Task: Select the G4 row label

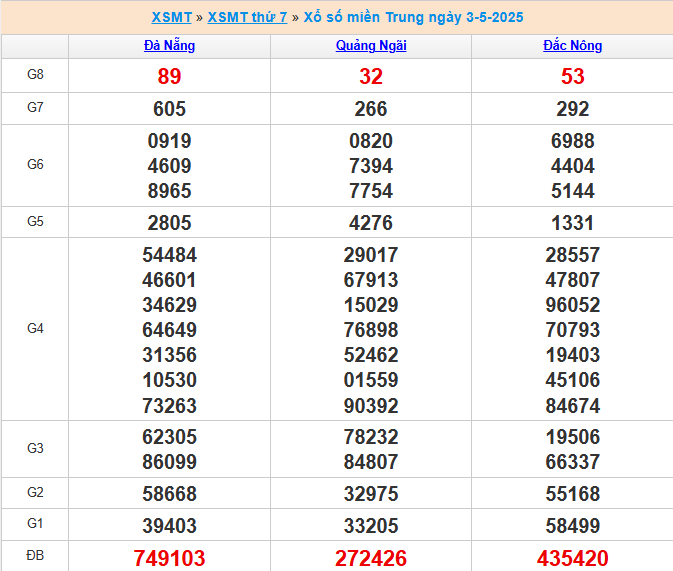Action: (35, 328)
